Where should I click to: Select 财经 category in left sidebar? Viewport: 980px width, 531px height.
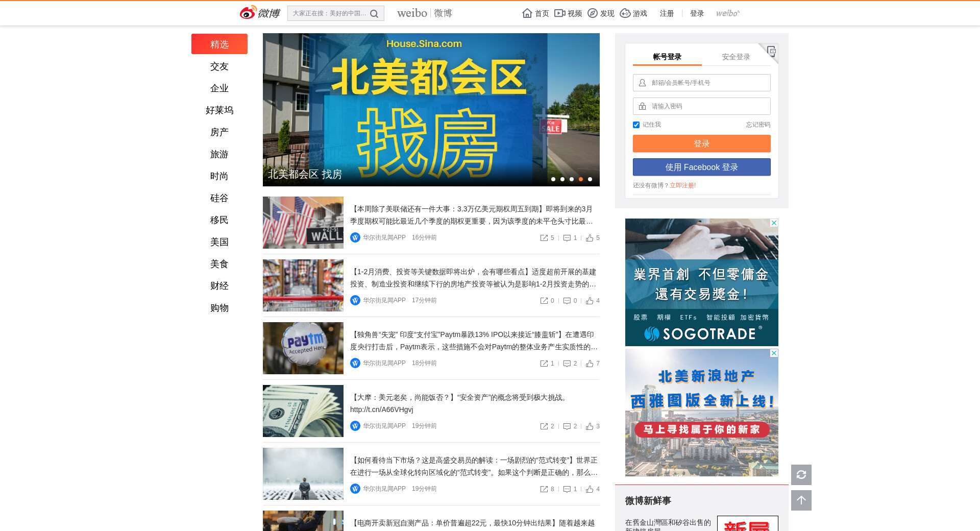(219, 286)
